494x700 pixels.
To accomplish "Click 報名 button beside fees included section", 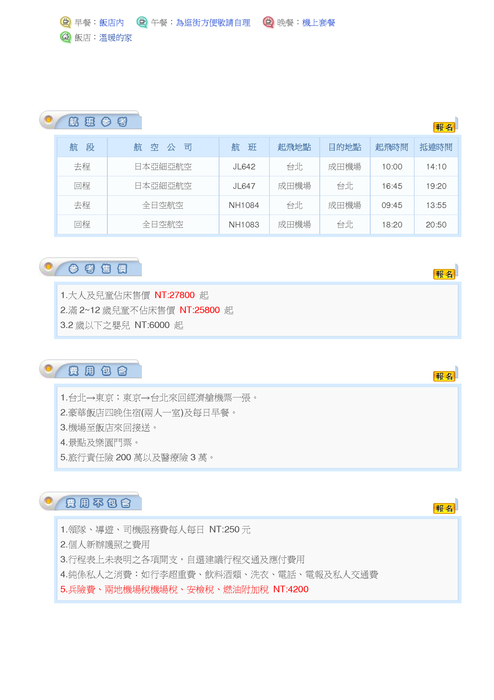I will pos(444,376).
